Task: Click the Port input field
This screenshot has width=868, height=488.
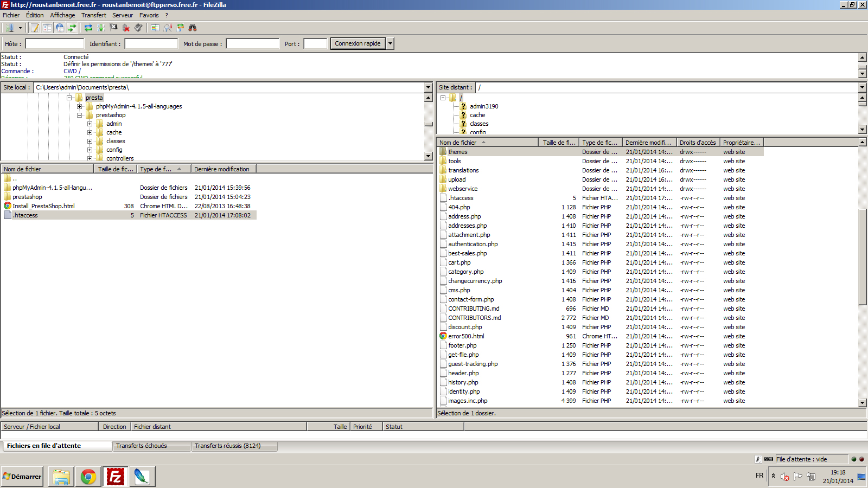Action: pos(315,44)
